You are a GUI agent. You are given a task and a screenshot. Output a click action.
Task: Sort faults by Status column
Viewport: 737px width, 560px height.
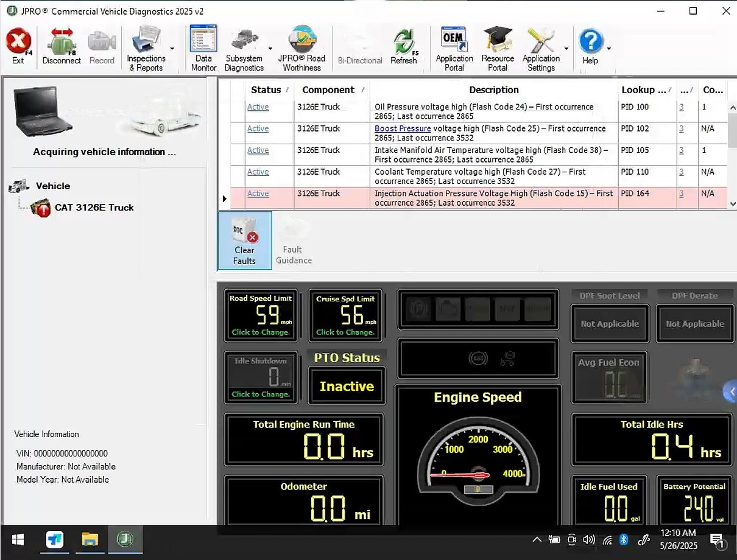pyautogui.click(x=269, y=89)
